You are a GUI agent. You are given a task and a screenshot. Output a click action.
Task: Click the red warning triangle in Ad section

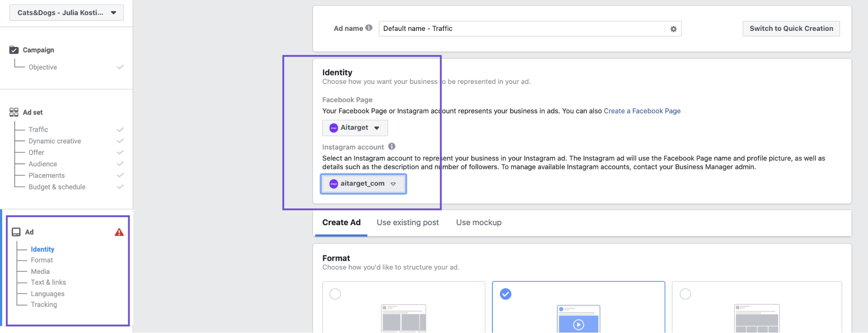pyautogui.click(x=119, y=232)
